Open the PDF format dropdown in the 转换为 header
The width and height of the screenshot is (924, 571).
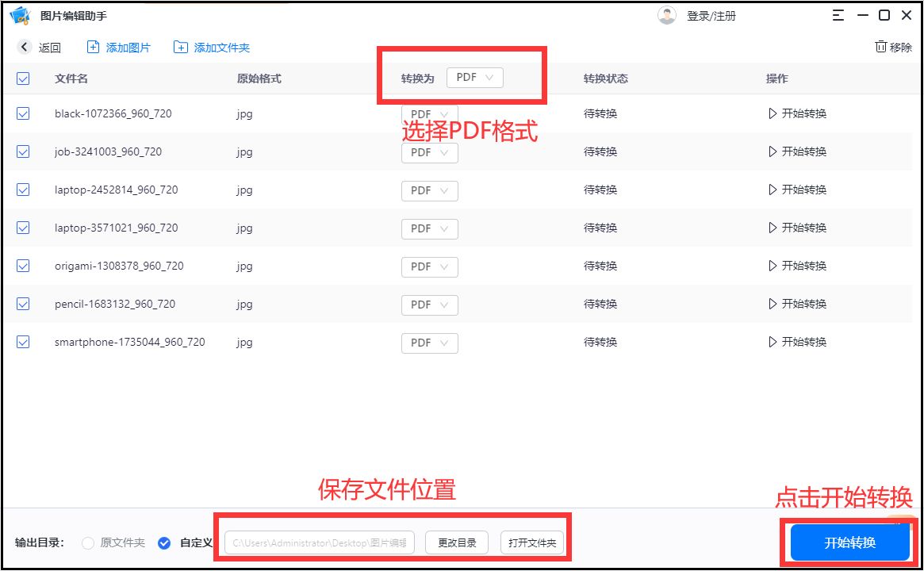coord(474,77)
